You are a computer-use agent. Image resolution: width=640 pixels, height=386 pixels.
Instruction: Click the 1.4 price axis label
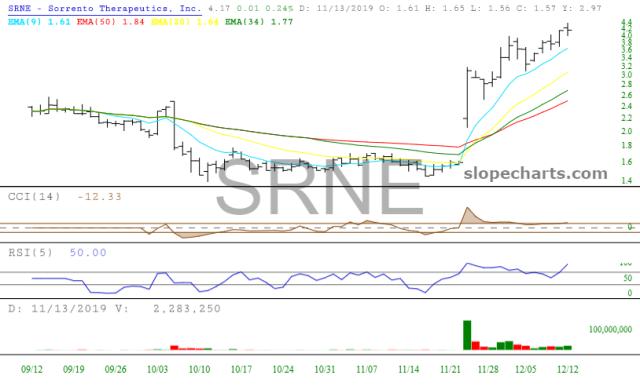click(x=627, y=180)
